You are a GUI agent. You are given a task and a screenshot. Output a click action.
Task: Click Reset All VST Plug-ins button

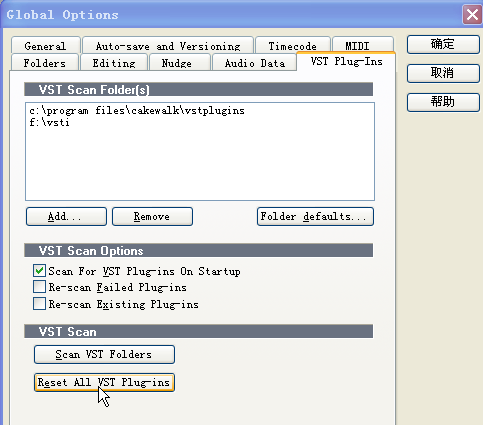(x=104, y=382)
